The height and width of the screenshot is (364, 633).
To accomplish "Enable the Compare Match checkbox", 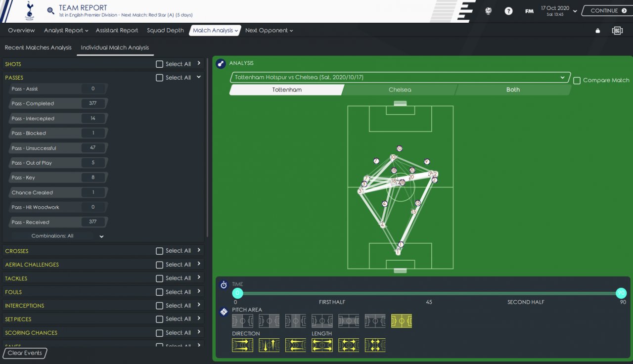I will [577, 81].
